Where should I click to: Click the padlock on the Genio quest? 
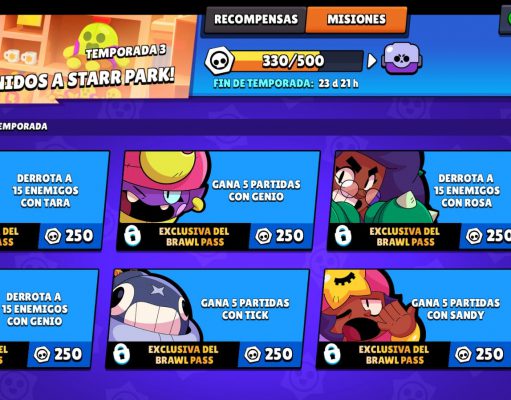coord(133,236)
